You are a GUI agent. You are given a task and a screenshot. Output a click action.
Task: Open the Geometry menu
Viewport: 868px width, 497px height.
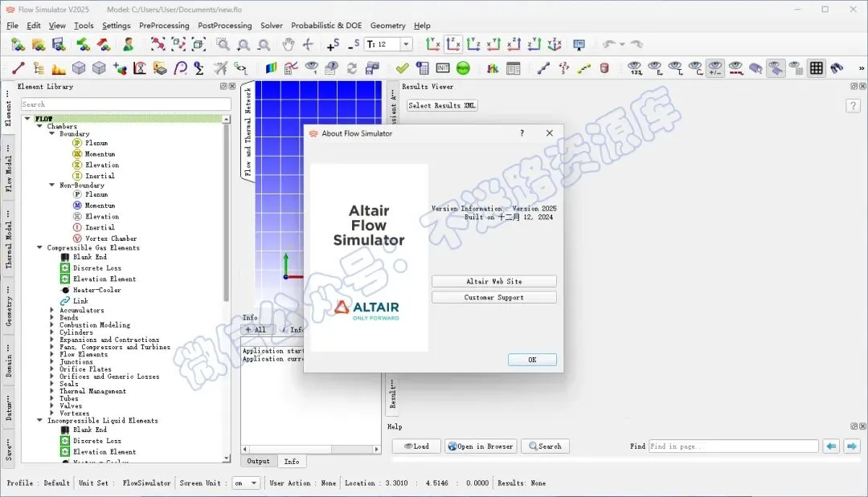[387, 26]
